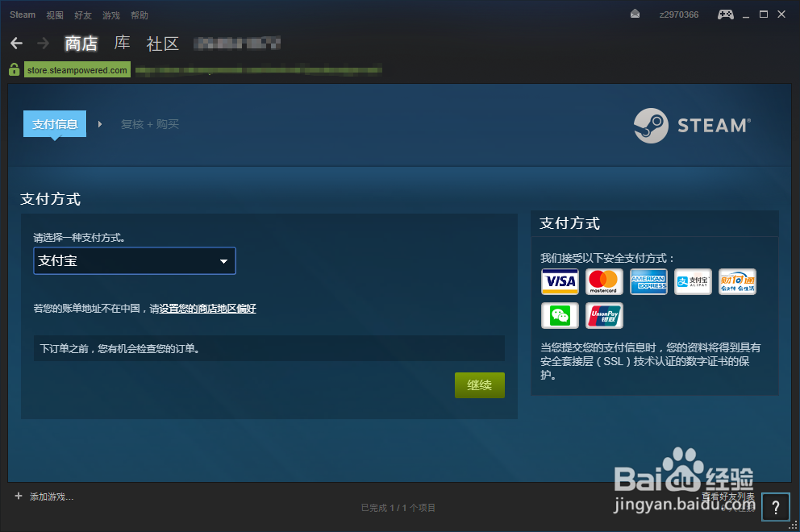Close the Steam window

781,15
